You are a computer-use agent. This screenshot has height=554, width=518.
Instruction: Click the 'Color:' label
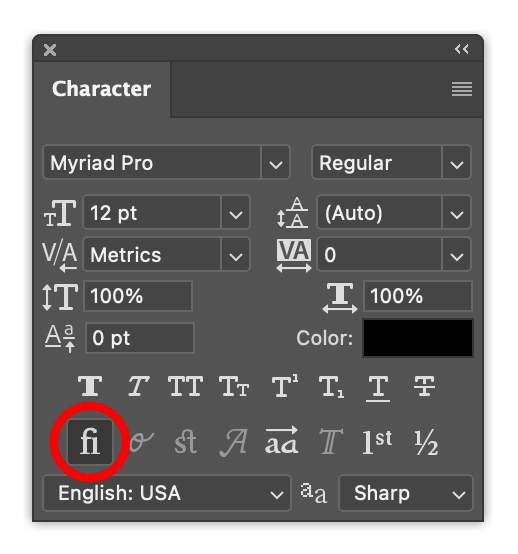click(x=324, y=338)
